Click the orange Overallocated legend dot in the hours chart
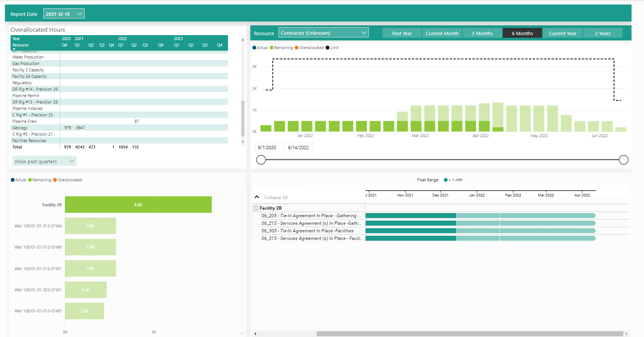The height and width of the screenshot is (337, 644). pyautogui.click(x=297, y=48)
